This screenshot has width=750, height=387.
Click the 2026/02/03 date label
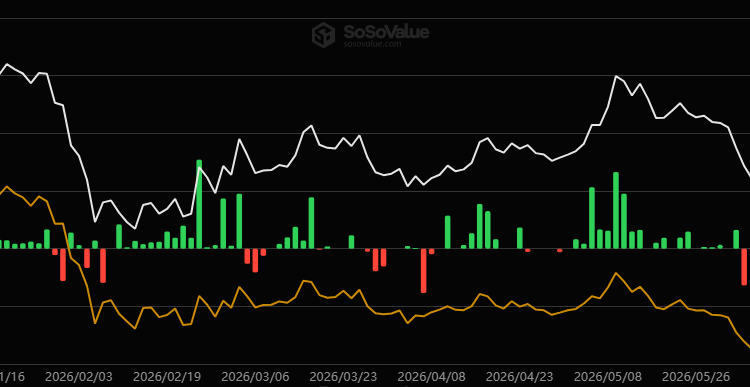[80, 376]
